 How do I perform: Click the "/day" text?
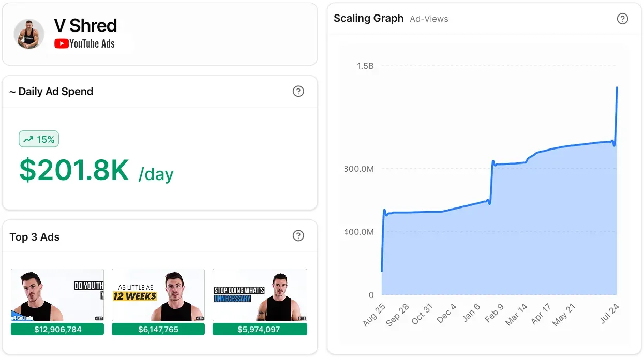pyautogui.click(x=156, y=174)
